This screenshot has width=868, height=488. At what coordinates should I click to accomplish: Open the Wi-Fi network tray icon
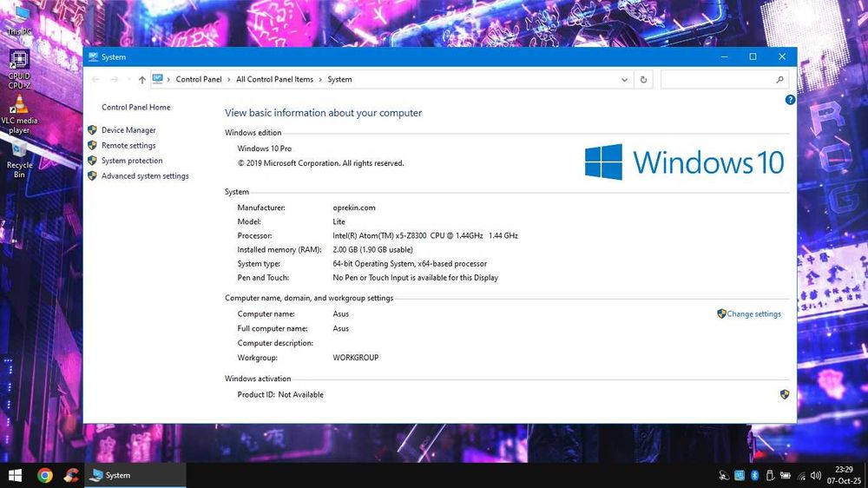click(801, 475)
